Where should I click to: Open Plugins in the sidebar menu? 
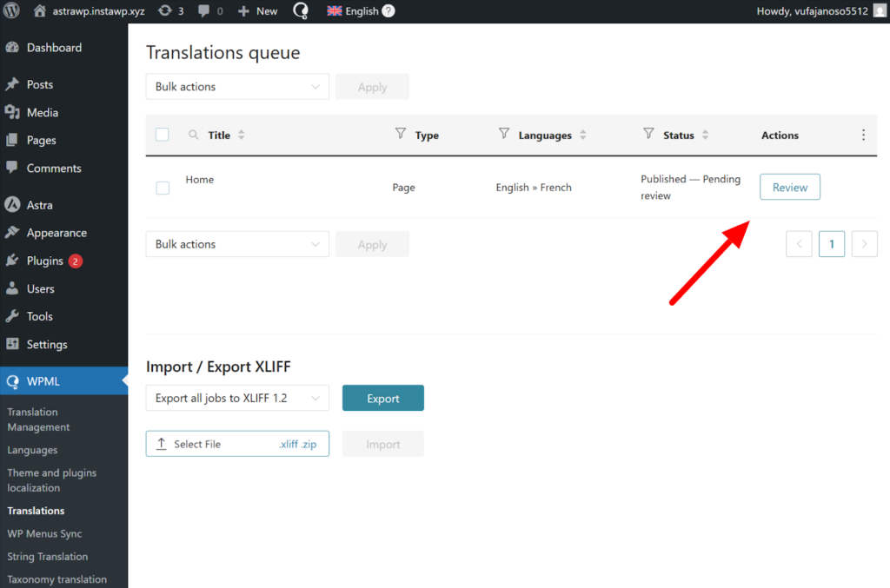coord(45,261)
